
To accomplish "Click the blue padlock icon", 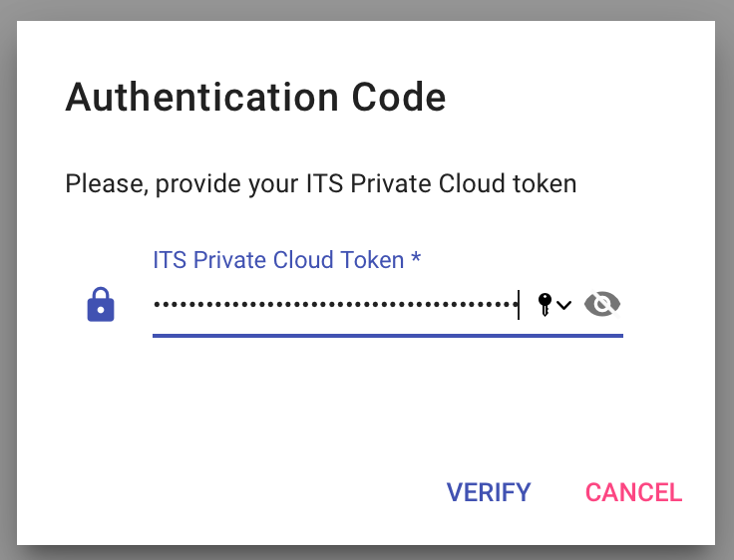I will coord(101,304).
